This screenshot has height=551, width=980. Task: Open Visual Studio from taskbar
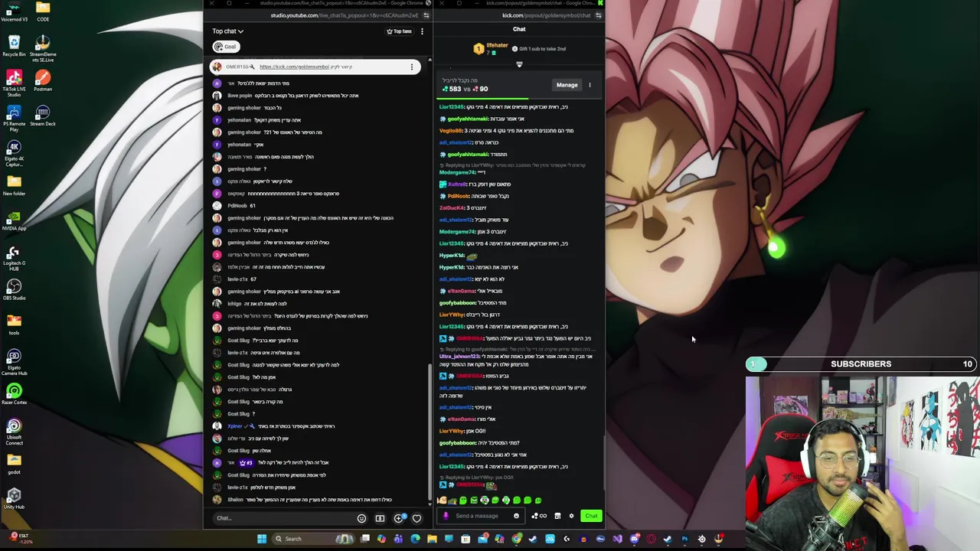click(617, 539)
